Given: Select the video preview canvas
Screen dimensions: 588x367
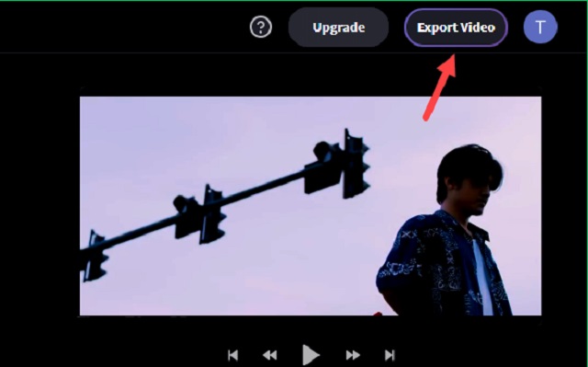Looking at the screenshot, I should (311, 206).
